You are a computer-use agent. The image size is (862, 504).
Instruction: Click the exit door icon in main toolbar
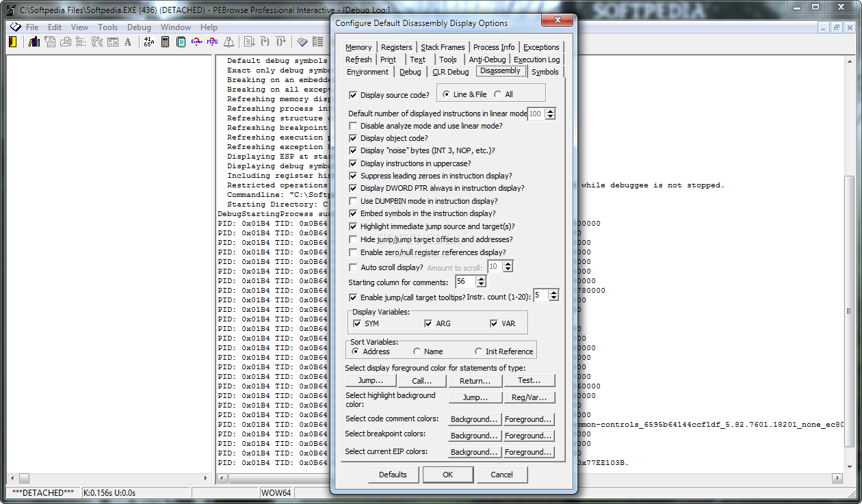pyautogui.click(x=12, y=42)
